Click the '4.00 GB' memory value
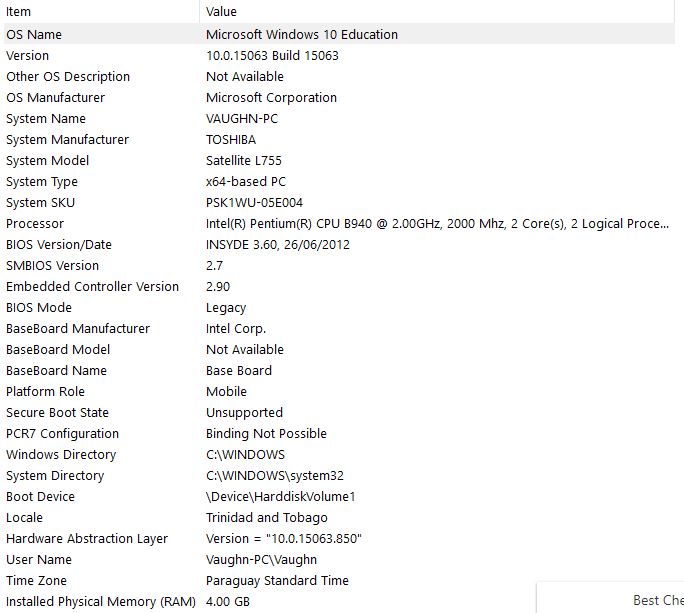This screenshot has height=613, width=684. click(x=228, y=602)
